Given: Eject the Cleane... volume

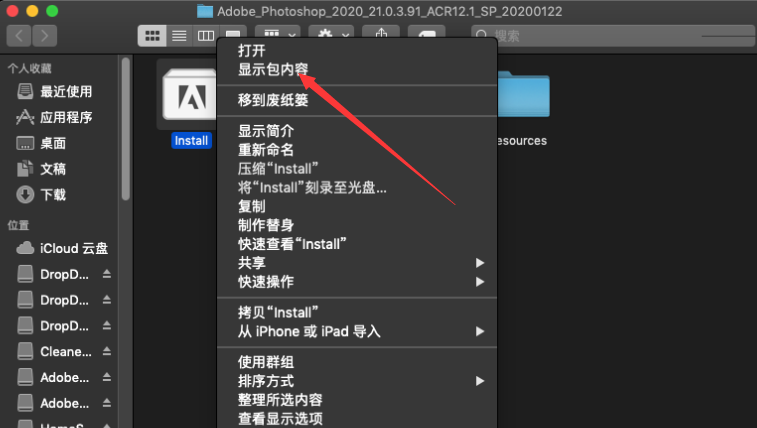Looking at the screenshot, I should tap(107, 351).
